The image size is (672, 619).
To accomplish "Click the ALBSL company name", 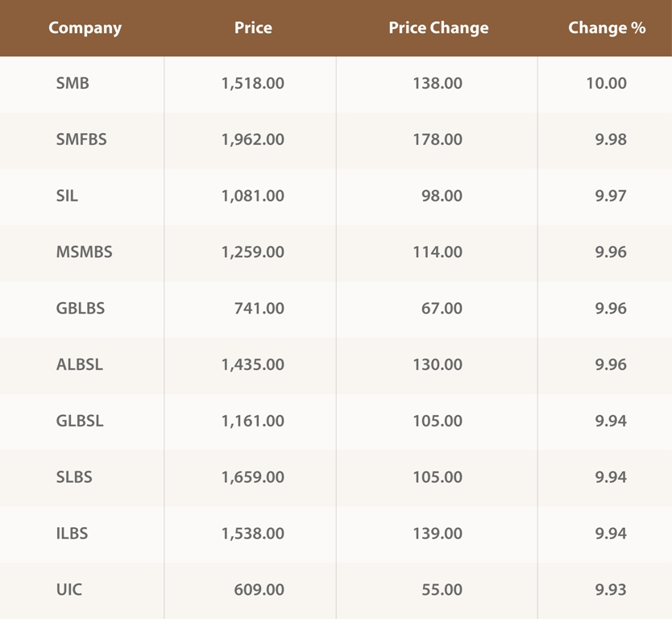I will [80, 365].
